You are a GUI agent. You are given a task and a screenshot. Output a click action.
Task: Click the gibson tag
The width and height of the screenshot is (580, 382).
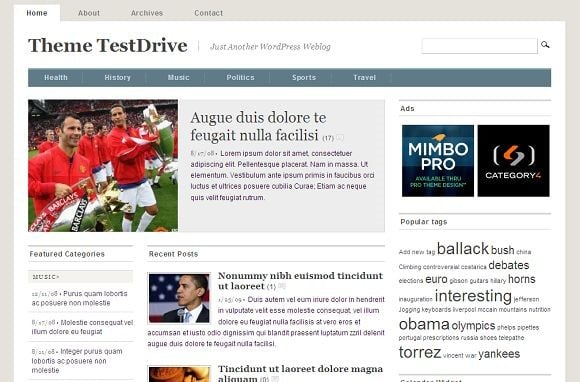pyautogui.click(x=459, y=281)
